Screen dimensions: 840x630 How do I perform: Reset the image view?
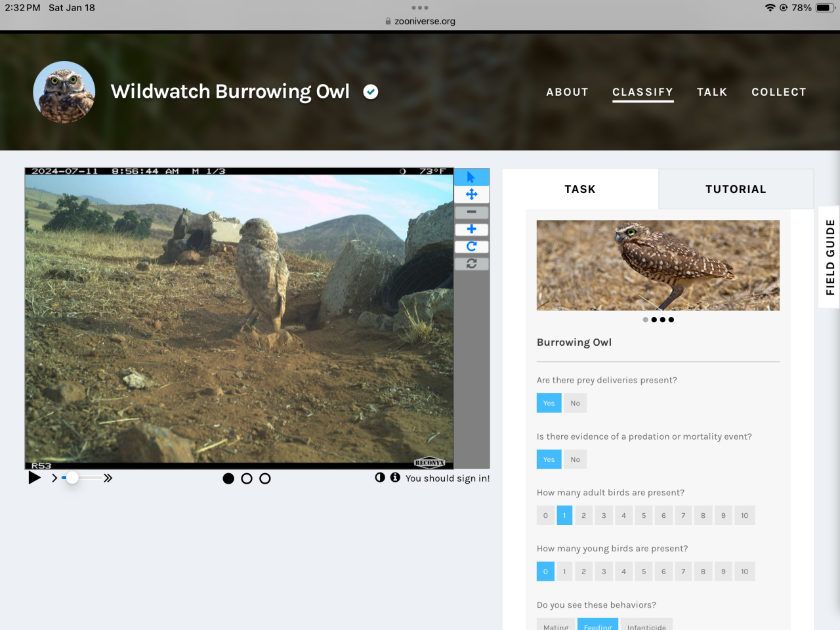(x=471, y=263)
